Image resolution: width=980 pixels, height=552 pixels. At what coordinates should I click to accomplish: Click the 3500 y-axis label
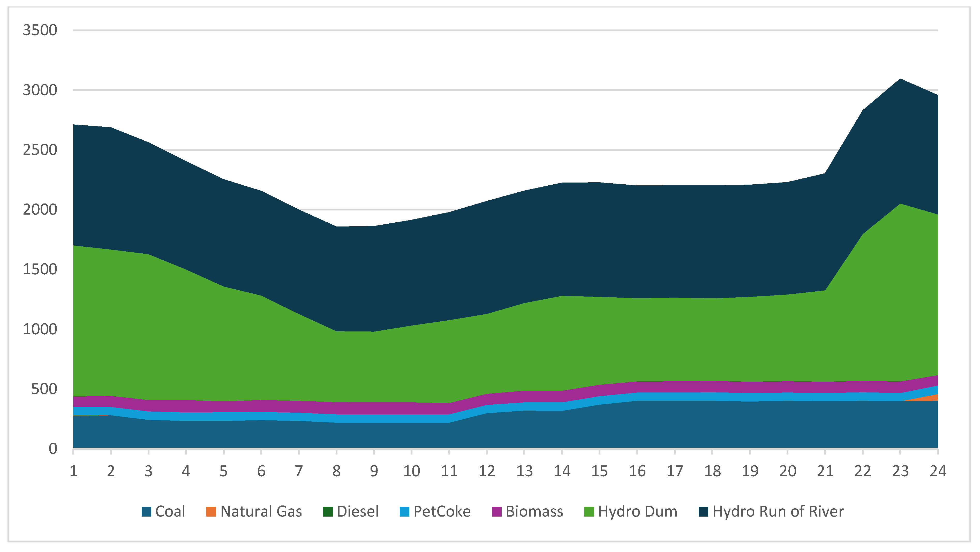pos(40,30)
